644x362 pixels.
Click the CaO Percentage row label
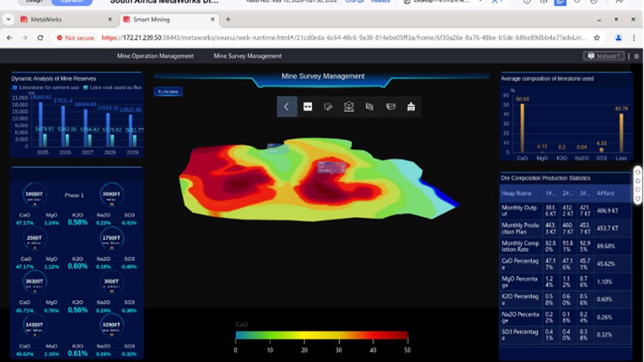pyautogui.click(x=520, y=264)
